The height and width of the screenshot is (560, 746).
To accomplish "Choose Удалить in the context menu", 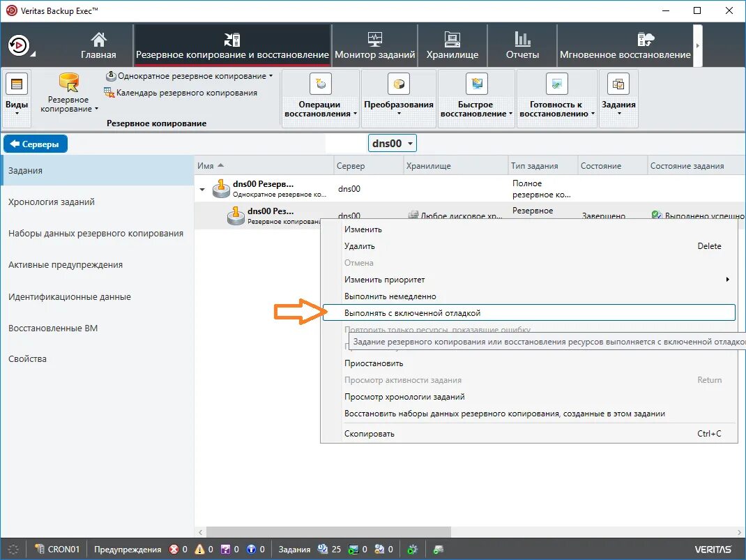I will point(529,246).
